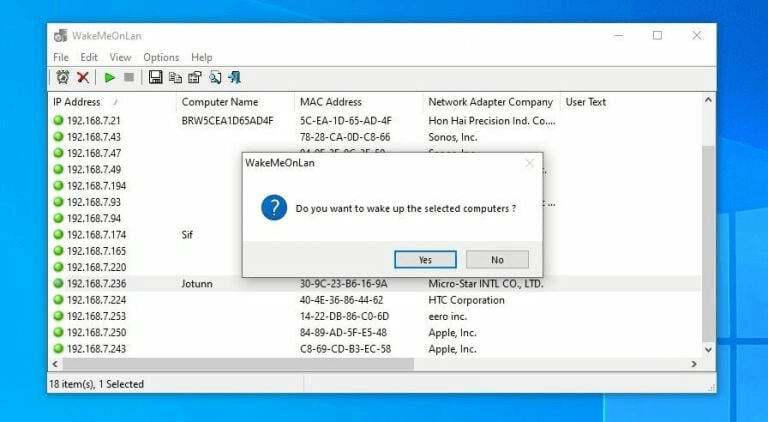Click the Wake Up alarm clock toolbar icon

[x=62, y=77]
